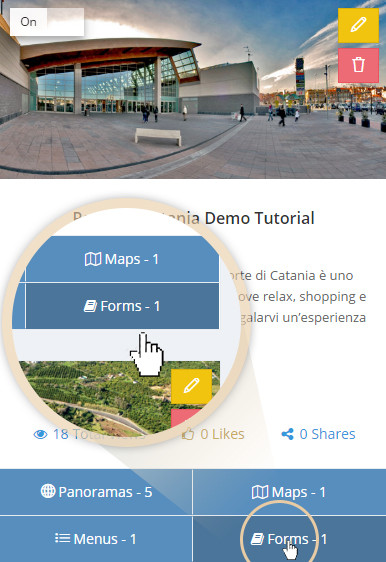Click the yellow pencil edit icon on the mall photo
386x562 pixels.
point(358,25)
